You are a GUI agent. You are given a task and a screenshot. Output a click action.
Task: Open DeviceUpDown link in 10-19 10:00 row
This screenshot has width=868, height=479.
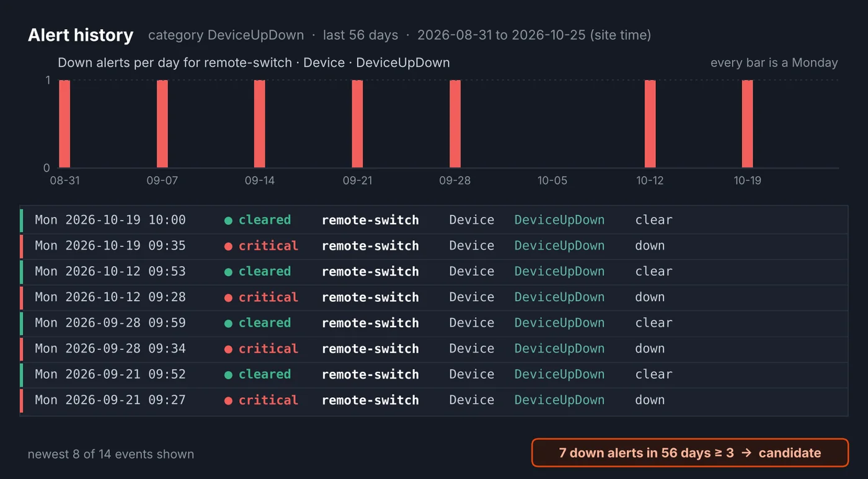[x=559, y=220]
